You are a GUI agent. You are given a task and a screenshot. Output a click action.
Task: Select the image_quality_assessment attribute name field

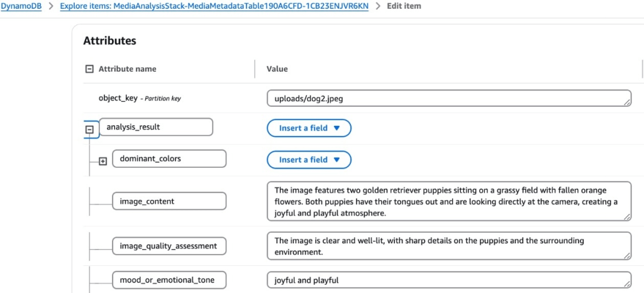169,246
